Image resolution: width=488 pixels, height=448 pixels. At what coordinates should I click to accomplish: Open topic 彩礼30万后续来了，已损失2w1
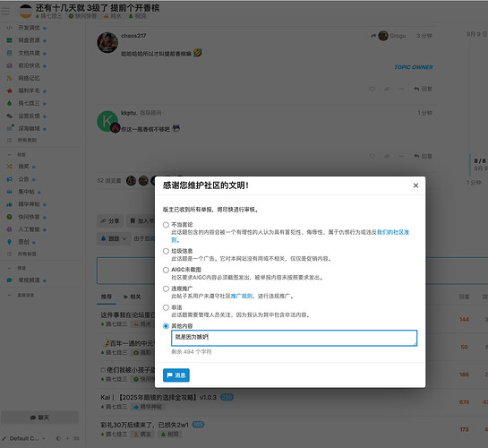(144, 425)
